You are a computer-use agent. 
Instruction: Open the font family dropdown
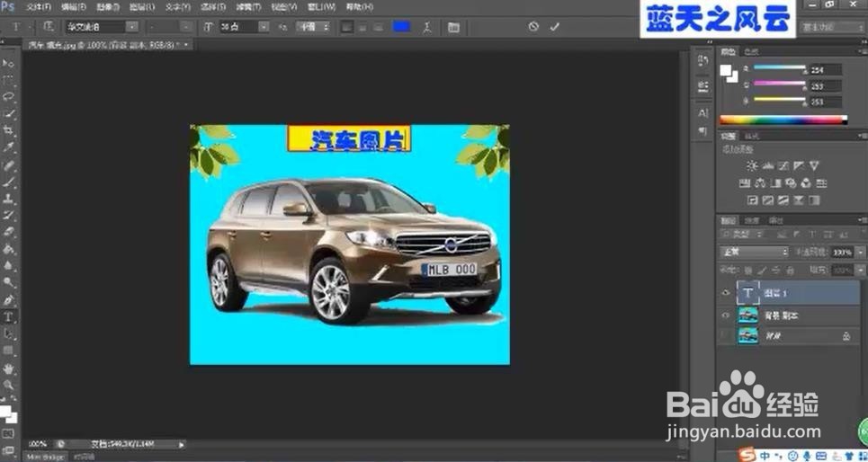[132, 27]
